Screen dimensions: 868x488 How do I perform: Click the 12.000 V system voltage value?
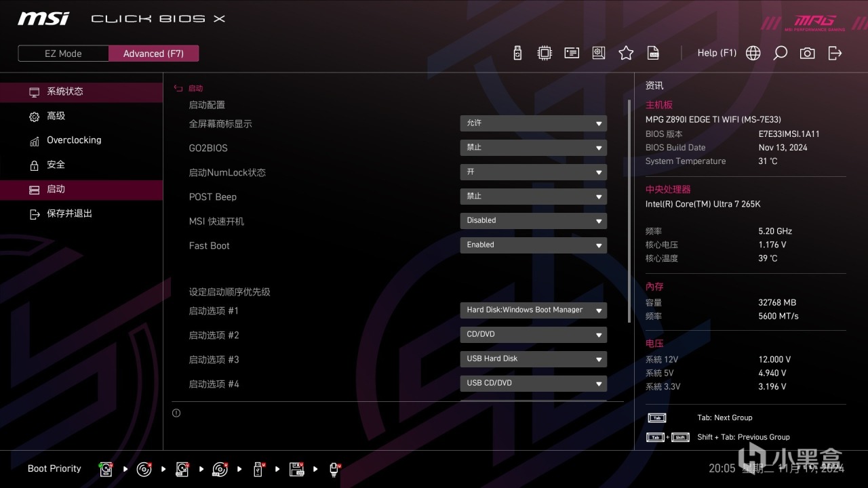pyautogui.click(x=774, y=360)
